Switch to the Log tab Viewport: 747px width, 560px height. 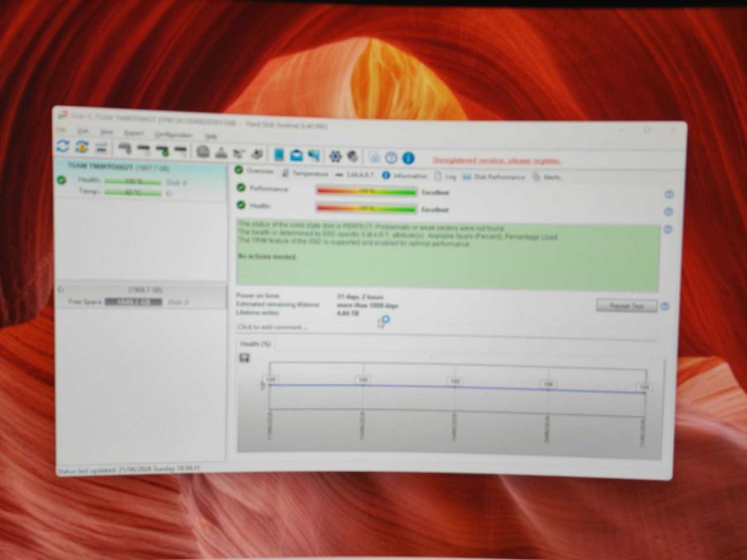445,176
